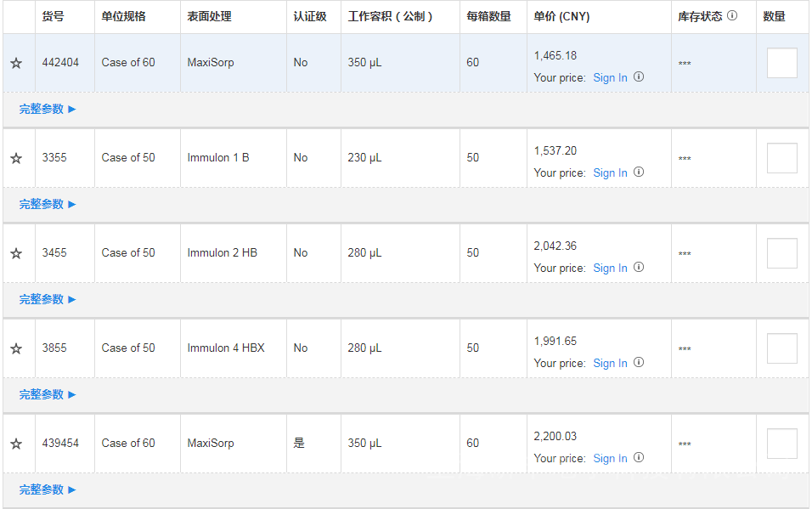This screenshot has height=509, width=812.
Task: Click Sign In for item 3855 price
Action: click(610, 363)
